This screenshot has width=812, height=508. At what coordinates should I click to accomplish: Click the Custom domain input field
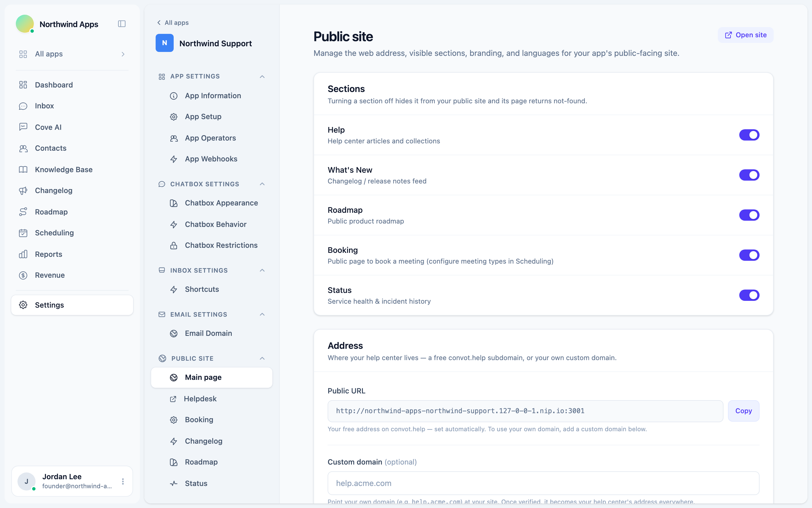coord(543,483)
